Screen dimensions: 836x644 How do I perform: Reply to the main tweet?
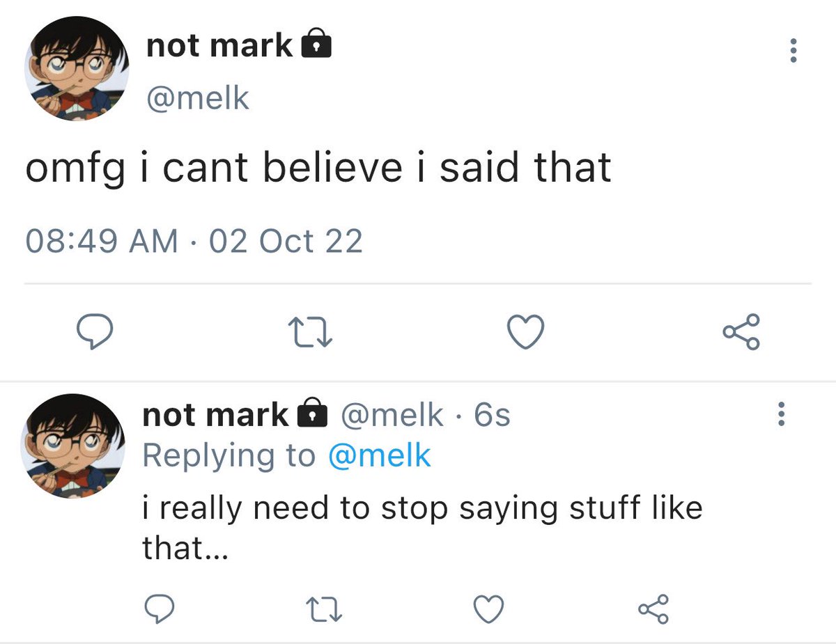[x=93, y=332]
